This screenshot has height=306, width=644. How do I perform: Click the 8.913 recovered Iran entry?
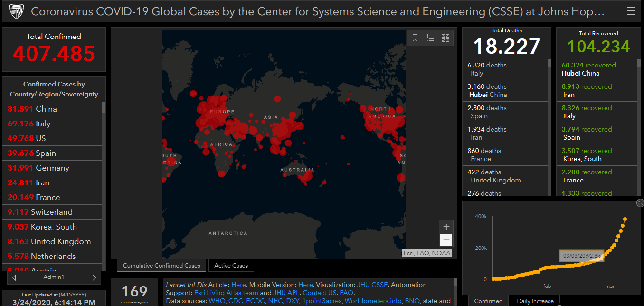[597, 91]
